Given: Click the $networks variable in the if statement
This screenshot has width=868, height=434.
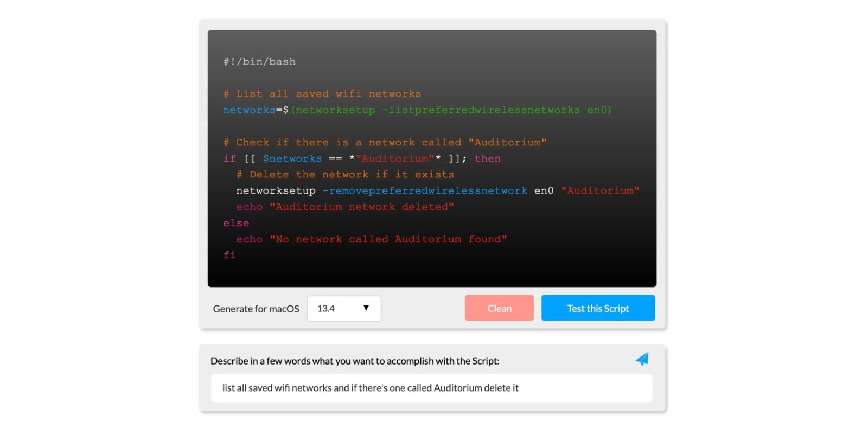Looking at the screenshot, I should tap(292, 158).
